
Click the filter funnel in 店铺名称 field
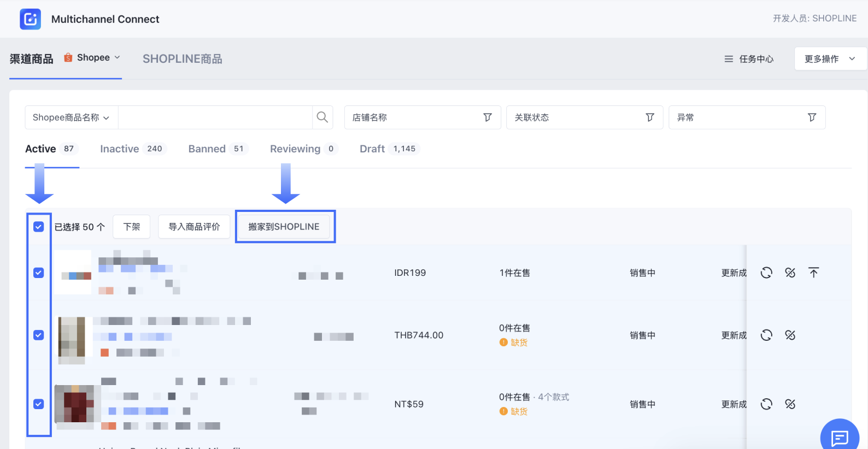click(488, 117)
